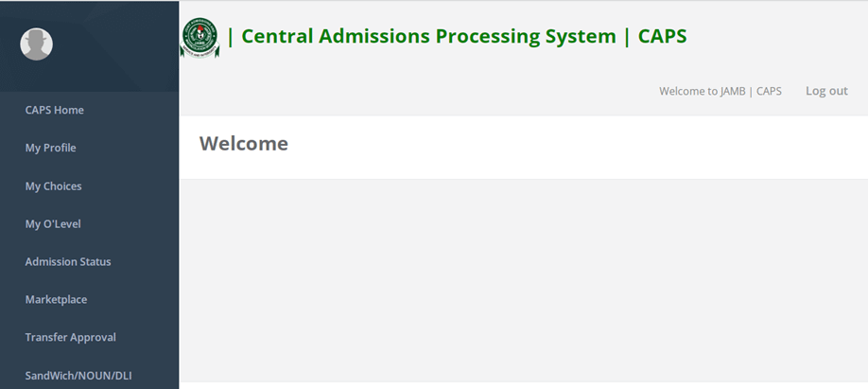This screenshot has width=868, height=389.
Task: Click the white strip at the page bottom
Action: (x=524, y=385)
